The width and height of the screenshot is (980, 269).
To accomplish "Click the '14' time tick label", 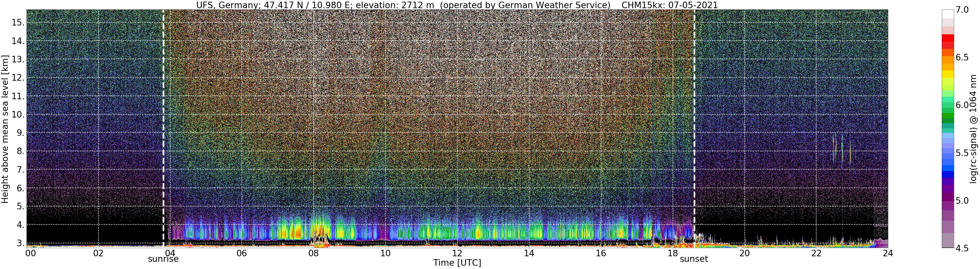I will click(529, 253).
